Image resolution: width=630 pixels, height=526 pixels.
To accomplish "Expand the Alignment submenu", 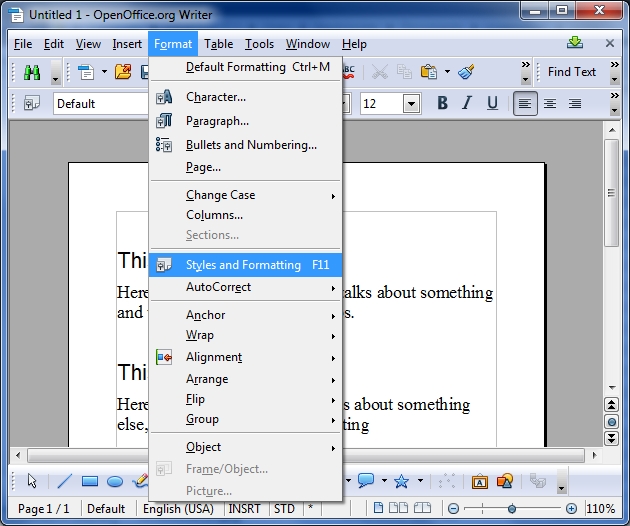I will tap(245, 357).
